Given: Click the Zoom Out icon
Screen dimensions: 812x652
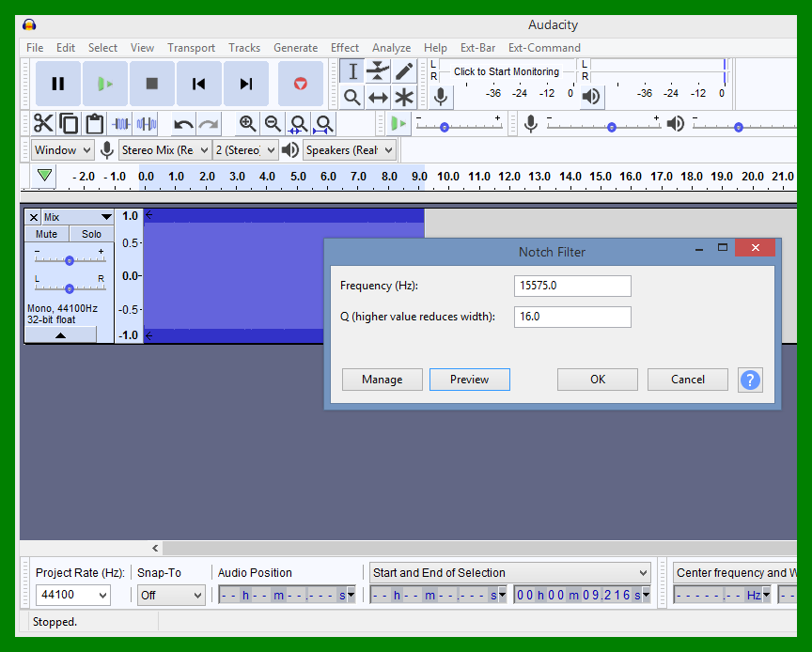Looking at the screenshot, I should tap(273, 124).
